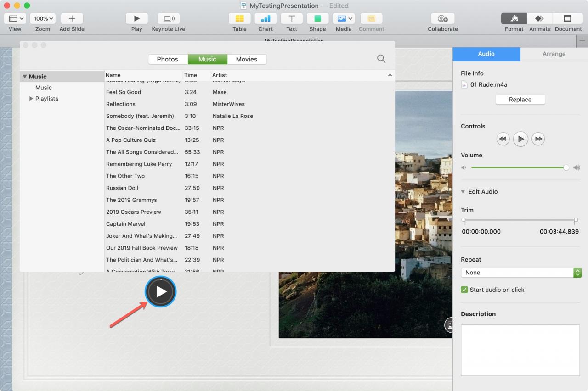Insert a Table from the toolbar
This screenshot has width=588, height=391.
(x=239, y=19)
